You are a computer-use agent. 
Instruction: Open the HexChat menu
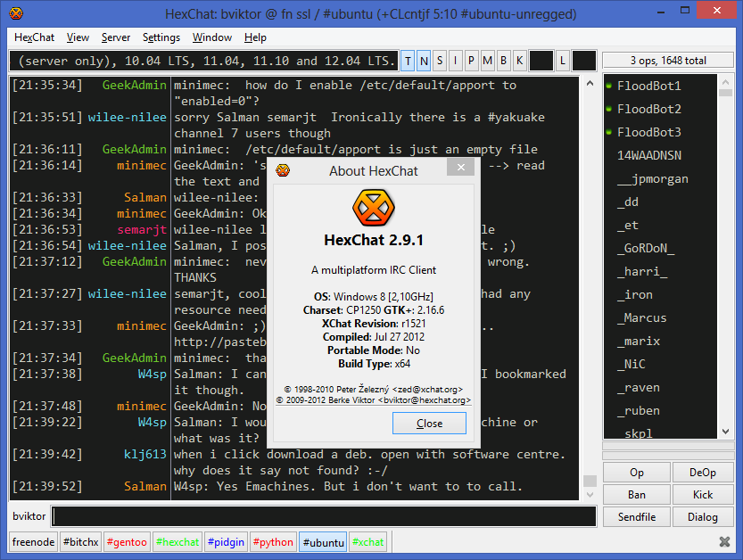[34, 37]
